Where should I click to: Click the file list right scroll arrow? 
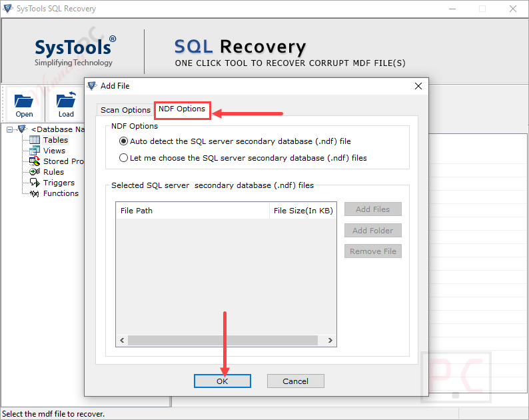[x=330, y=340]
